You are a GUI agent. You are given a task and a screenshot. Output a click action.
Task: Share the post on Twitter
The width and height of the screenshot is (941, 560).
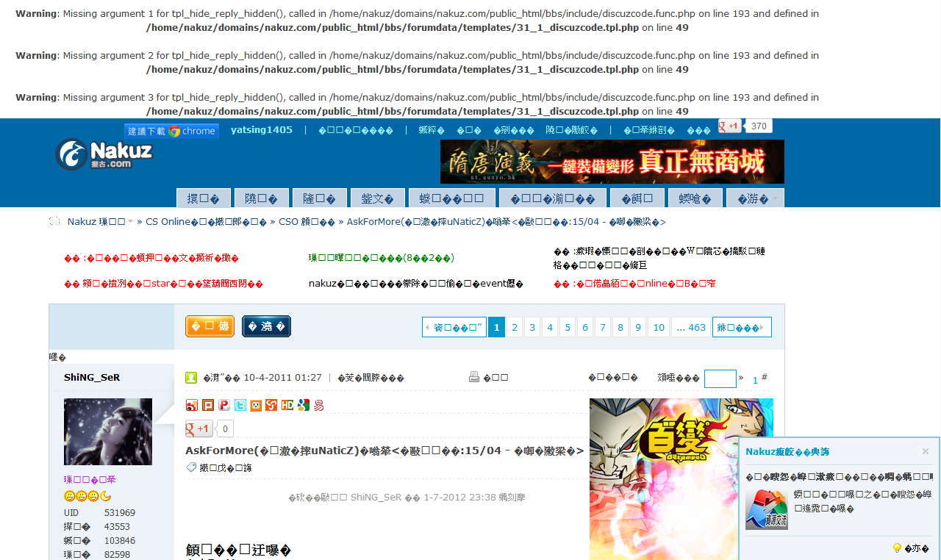[240, 405]
